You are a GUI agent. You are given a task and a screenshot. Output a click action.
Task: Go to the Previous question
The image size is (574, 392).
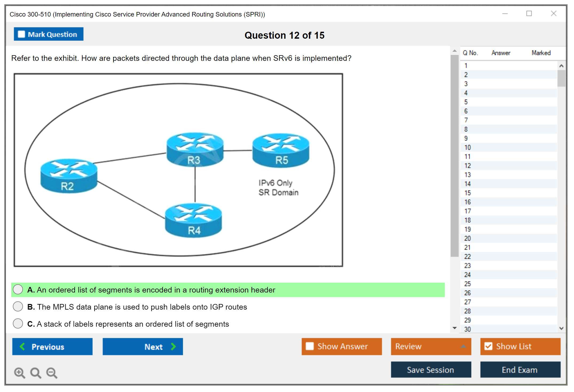(52, 346)
